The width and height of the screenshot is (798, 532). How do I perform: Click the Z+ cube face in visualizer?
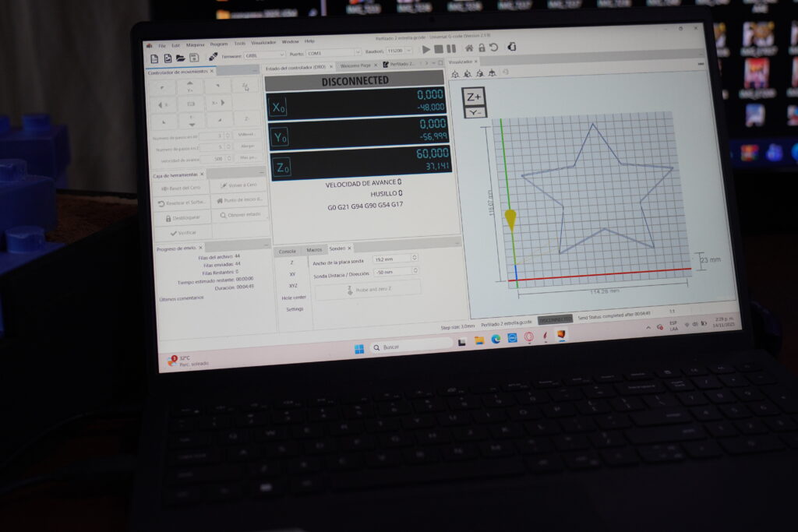coord(474,97)
